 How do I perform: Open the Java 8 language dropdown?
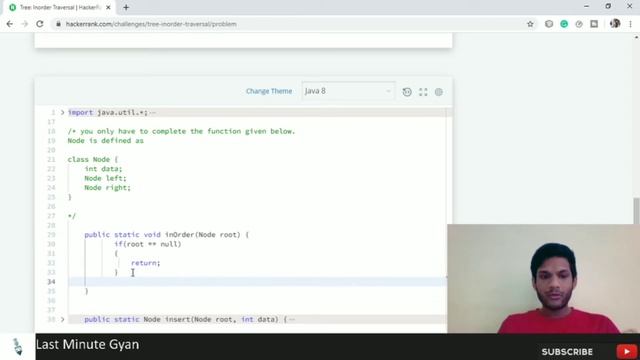(348, 91)
